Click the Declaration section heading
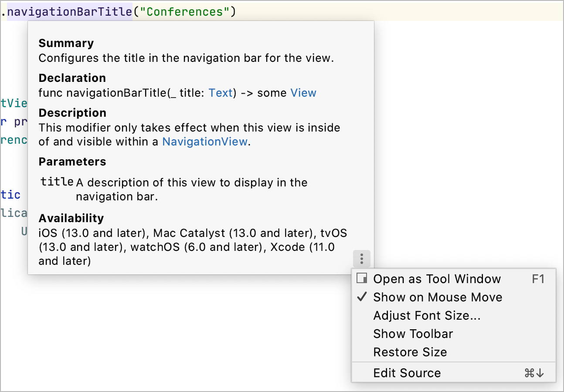 click(72, 78)
